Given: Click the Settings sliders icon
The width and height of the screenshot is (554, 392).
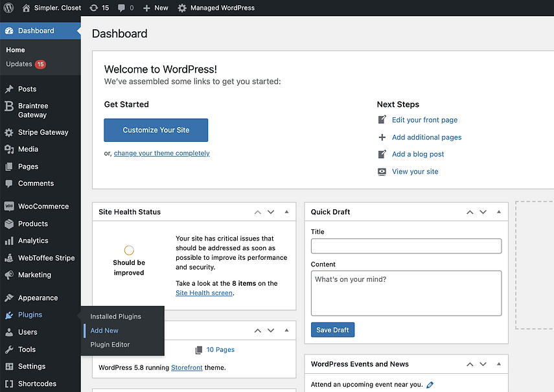Looking at the screenshot, I should (x=9, y=366).
